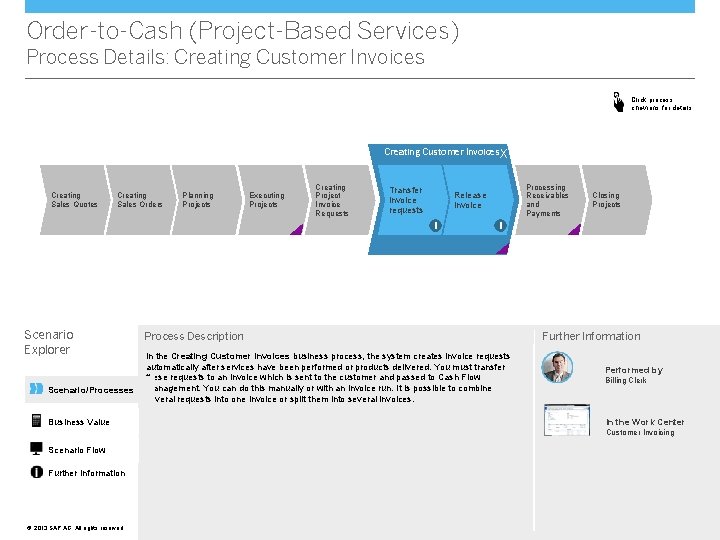Click the Scenario Flow monitor icon

(x=36, y=449)
